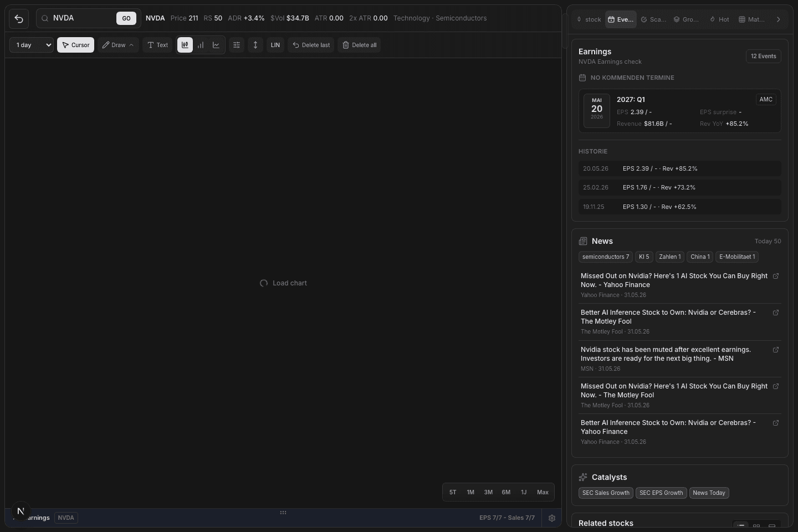This screenshot has height=532, width=798.
Task: Click the GO button
Action: [126, 18]
